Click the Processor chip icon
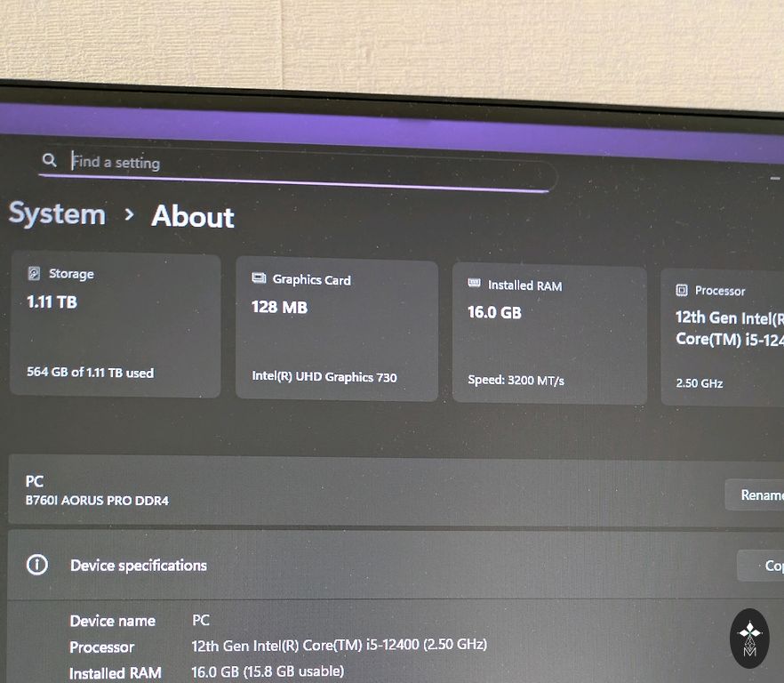This screenshot has width=784, height=683. [x=682, y=290]
